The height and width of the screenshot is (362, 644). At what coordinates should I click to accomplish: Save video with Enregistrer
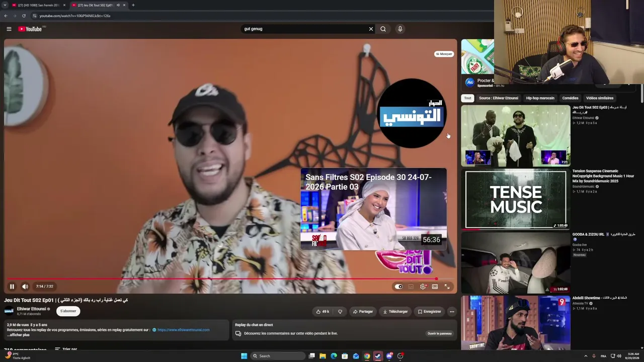pyautogui.click(x=429, y=312)
